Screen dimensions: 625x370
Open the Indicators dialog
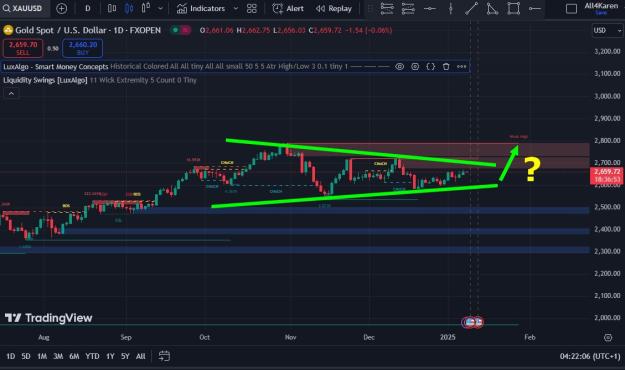201,8
